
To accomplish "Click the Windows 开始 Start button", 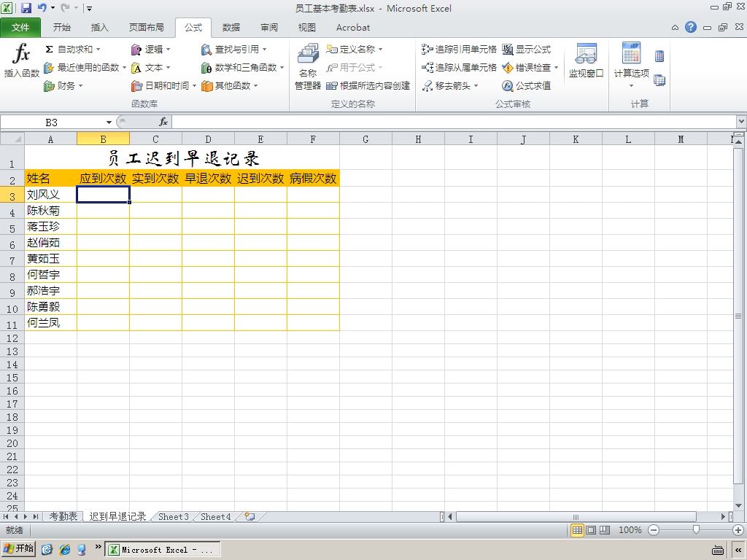I will click(x=19, y=548).
